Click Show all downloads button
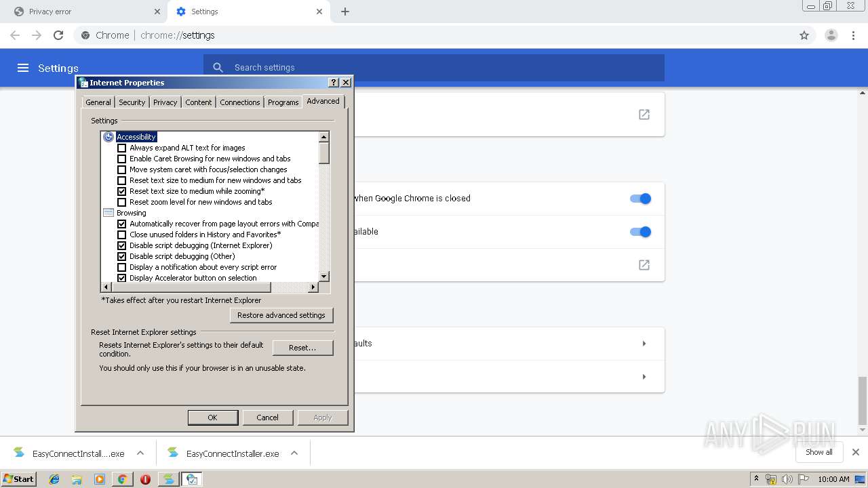 point(819,452)
